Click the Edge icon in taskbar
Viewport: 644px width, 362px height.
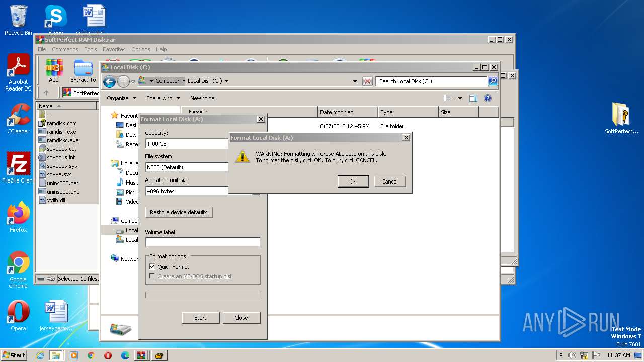coord(125,355)
